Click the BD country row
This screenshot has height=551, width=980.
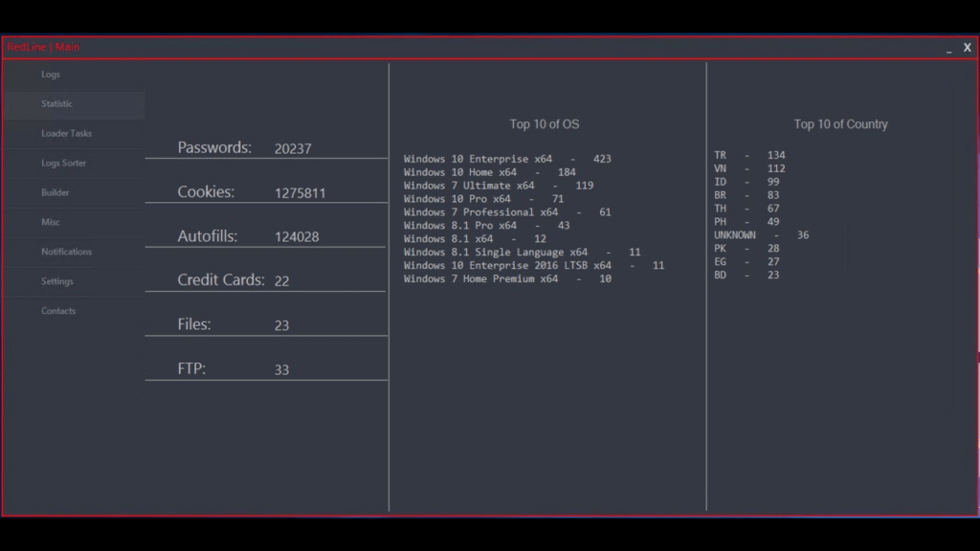coord(746,275)
